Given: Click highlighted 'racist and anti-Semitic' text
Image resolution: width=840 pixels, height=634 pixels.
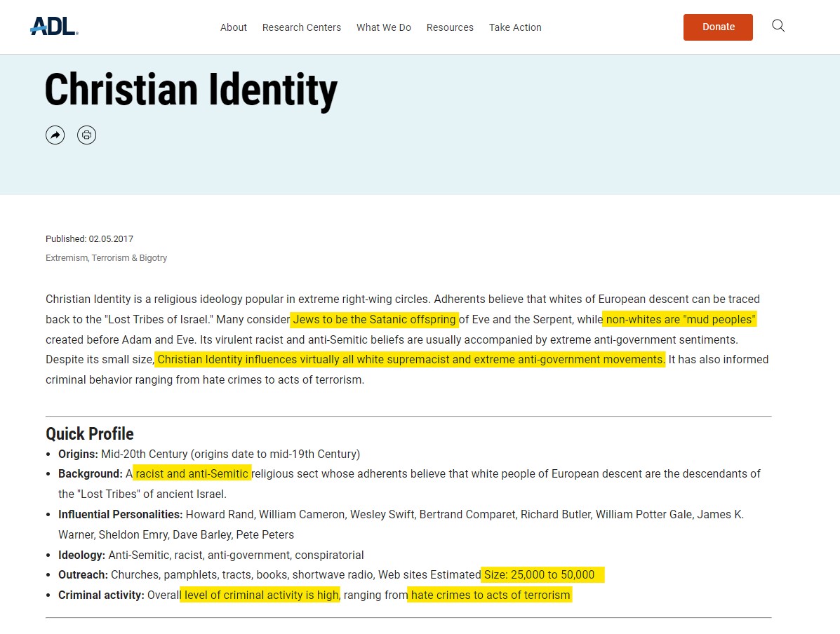Looking at the screenshot, I should [192, 474].
